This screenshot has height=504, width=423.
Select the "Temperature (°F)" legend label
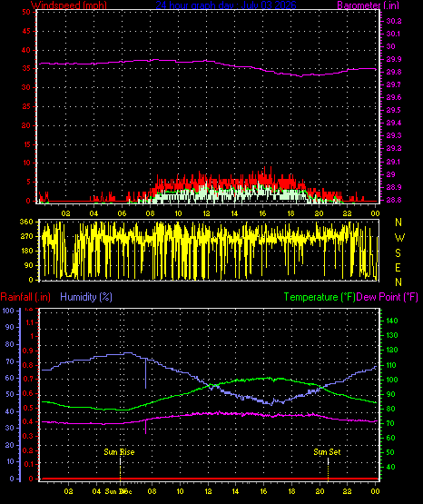point(320,297)
